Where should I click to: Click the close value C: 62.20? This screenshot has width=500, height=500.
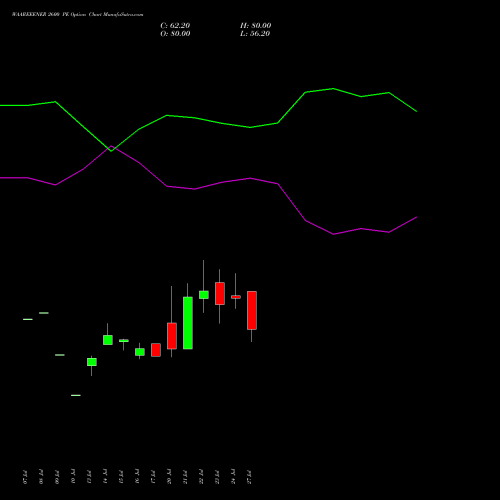175,25
